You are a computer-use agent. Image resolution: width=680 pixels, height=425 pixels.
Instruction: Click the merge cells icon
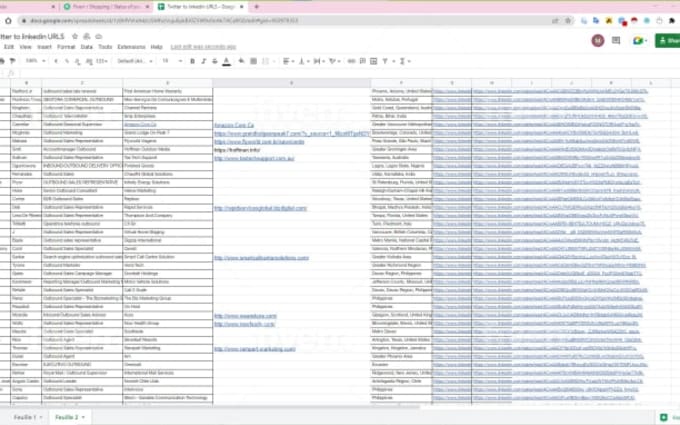tap(266, 61)
